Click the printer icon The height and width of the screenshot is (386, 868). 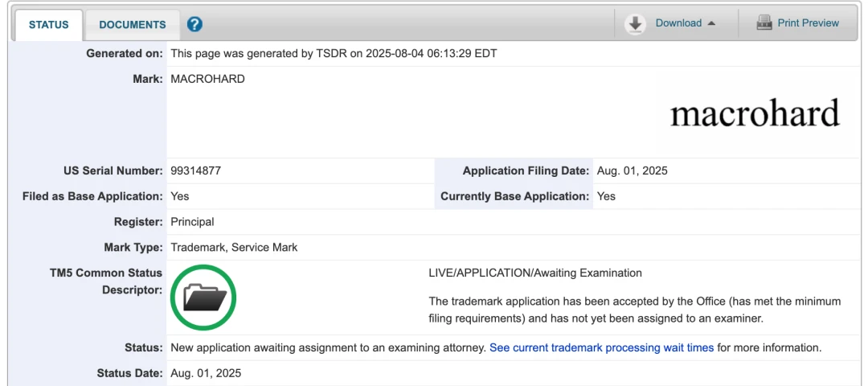pyautogui.click(x=764, y=23)
